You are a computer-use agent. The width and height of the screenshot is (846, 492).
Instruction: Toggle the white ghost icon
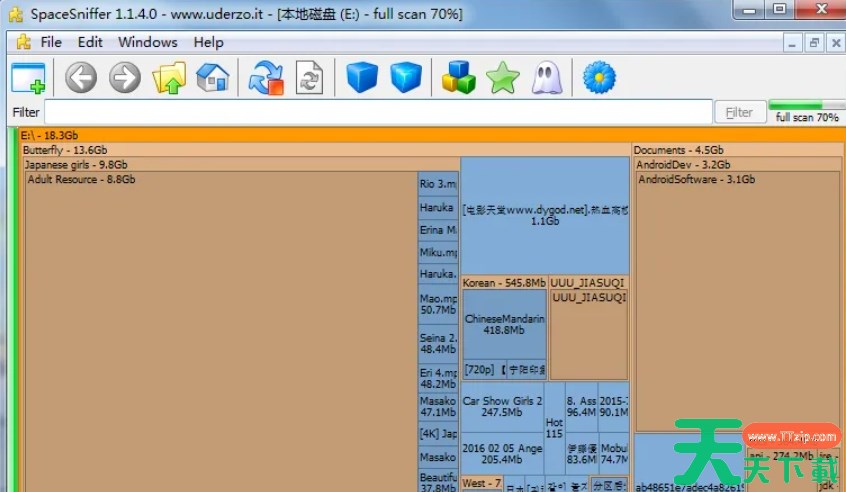click(x=546, y=77)
